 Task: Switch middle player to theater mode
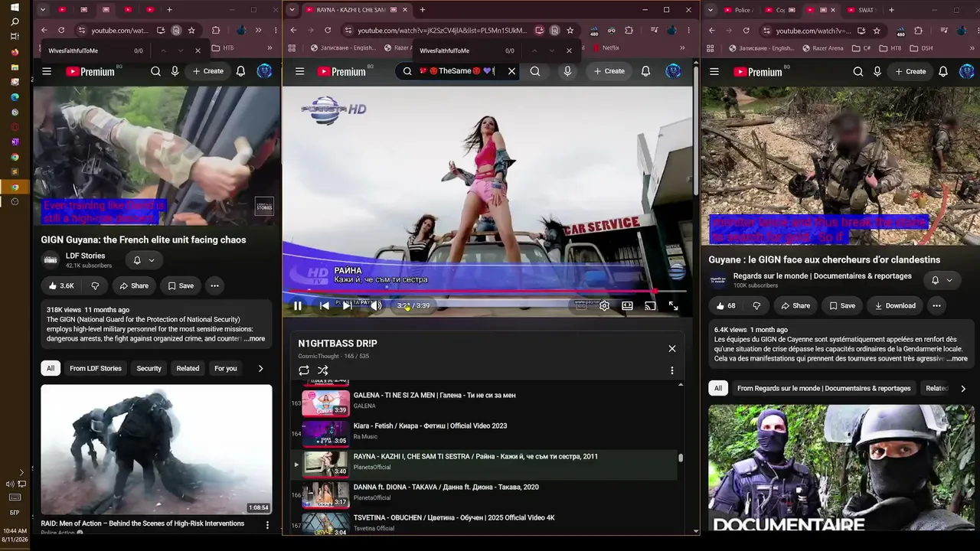(x=627, y=305)
